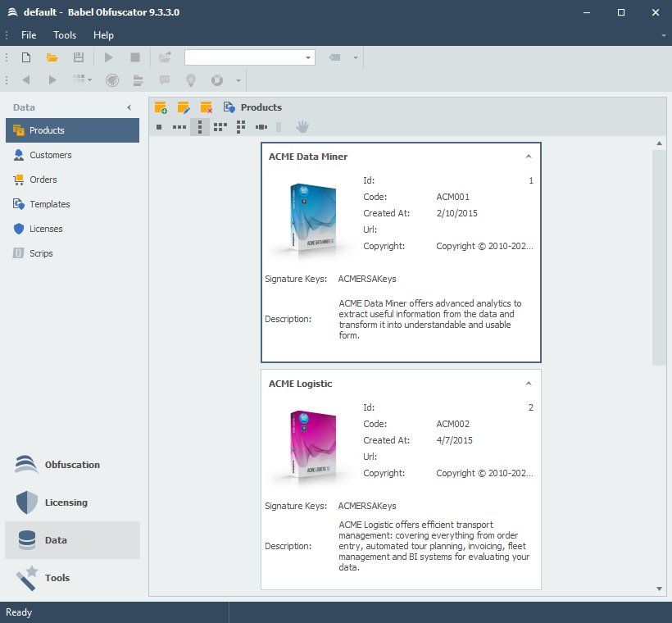672x623 pixels.
Task: Switch to carousel card layout
Action: (261, 127)
